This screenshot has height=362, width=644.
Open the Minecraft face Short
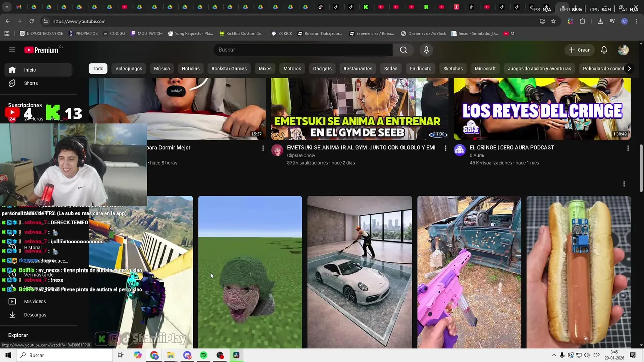click(x=250, y=272)
